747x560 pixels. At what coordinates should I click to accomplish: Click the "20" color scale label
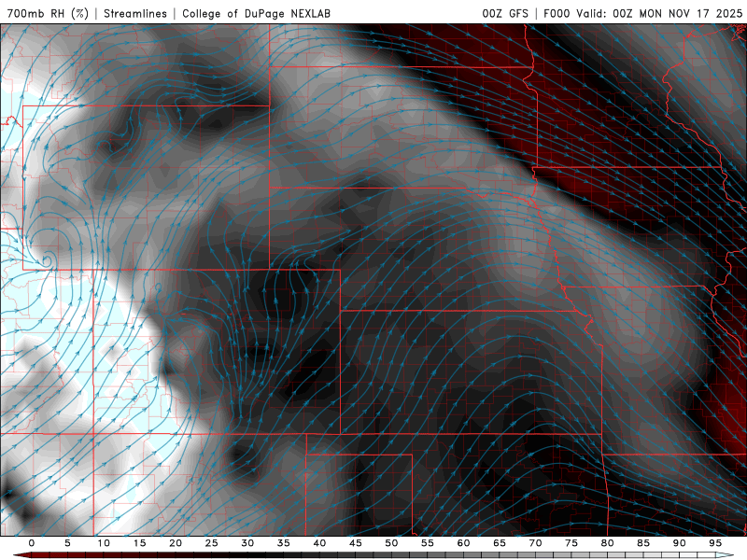coord(176,543)
